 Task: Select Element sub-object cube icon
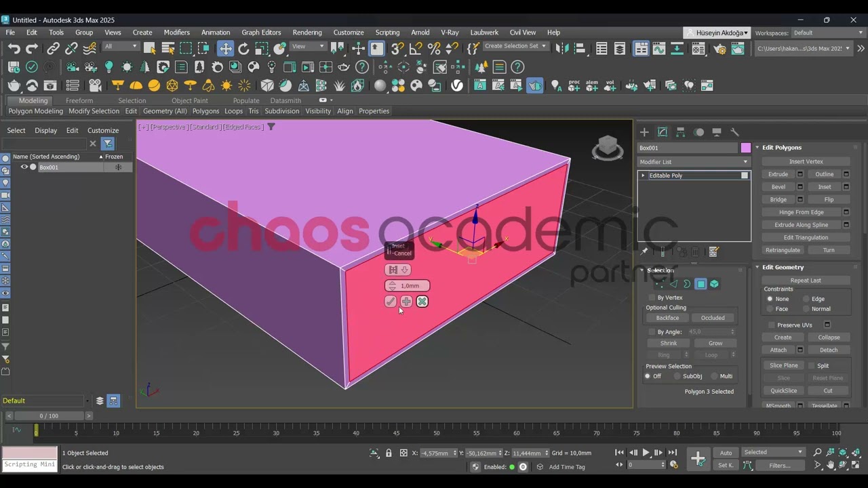714,284
